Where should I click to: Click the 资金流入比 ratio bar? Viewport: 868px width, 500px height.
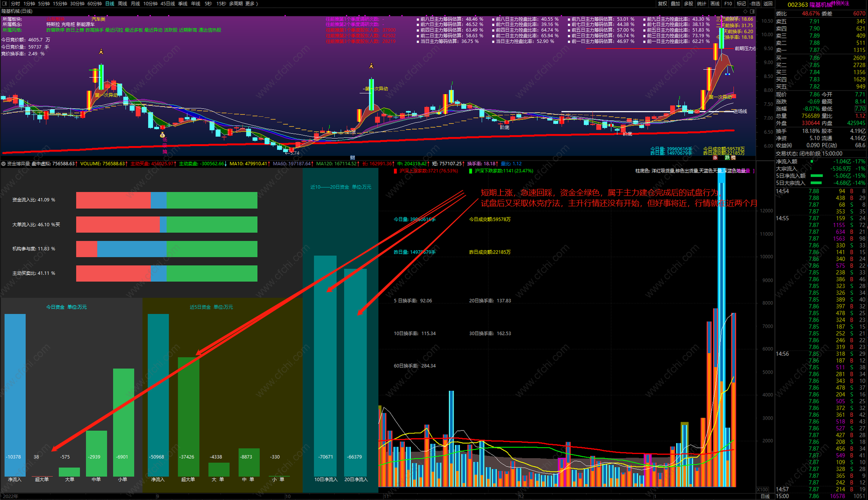(x=167, y=200)
